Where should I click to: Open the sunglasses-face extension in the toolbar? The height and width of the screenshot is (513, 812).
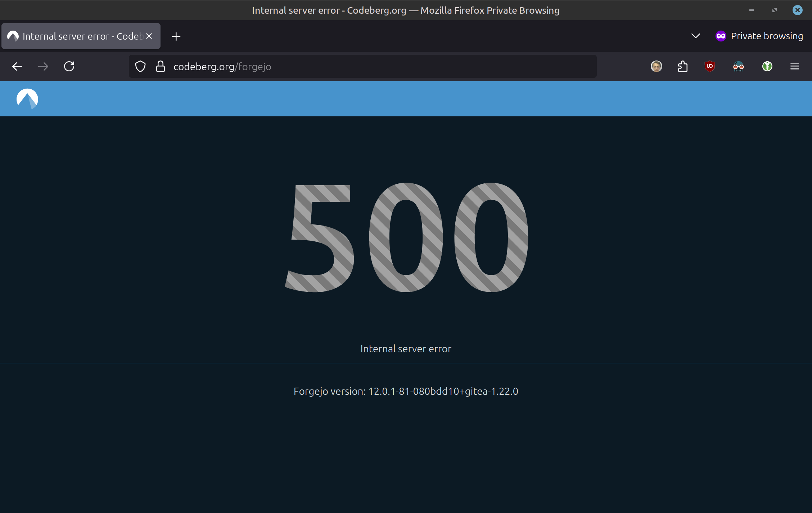[738, 66]
